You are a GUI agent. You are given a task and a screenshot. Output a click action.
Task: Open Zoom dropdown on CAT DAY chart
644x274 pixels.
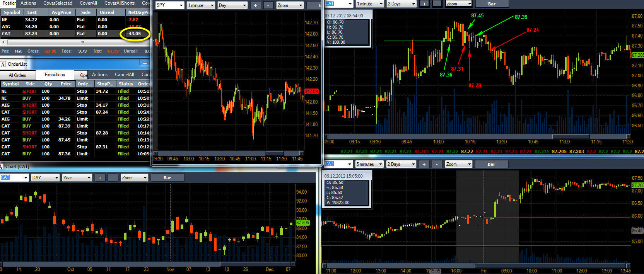[134, 178]
